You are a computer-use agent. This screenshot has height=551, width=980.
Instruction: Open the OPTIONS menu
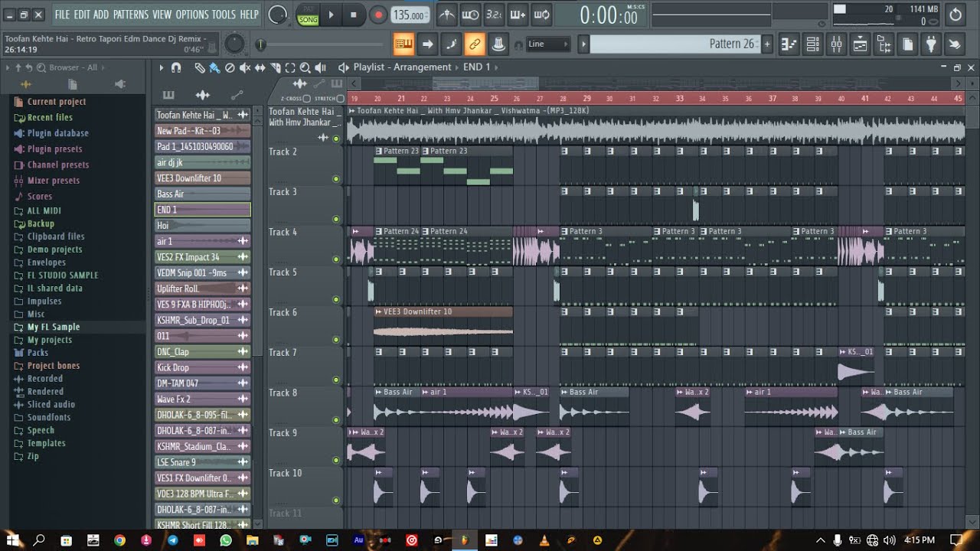[x=191, y=15]
